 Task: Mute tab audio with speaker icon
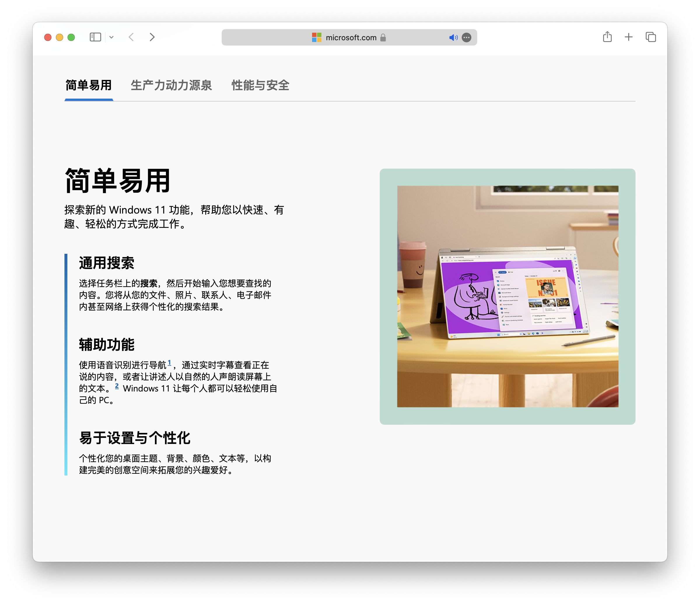tap(453, 38)
